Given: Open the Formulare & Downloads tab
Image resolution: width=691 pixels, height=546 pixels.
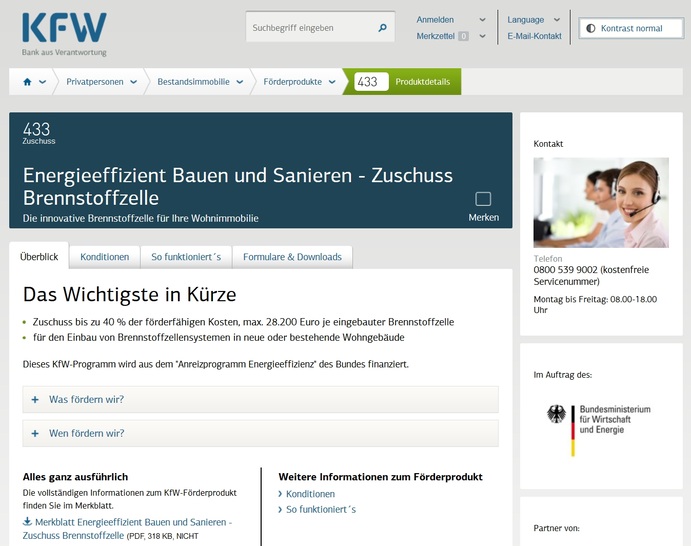Looking at the screenshot, I should pyautogui.click(x=292, y=257).
